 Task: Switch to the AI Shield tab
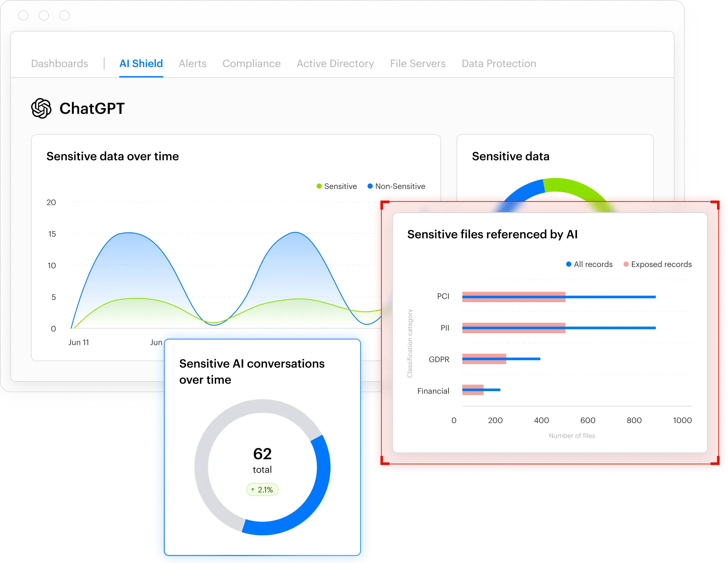tap(141, 63)
